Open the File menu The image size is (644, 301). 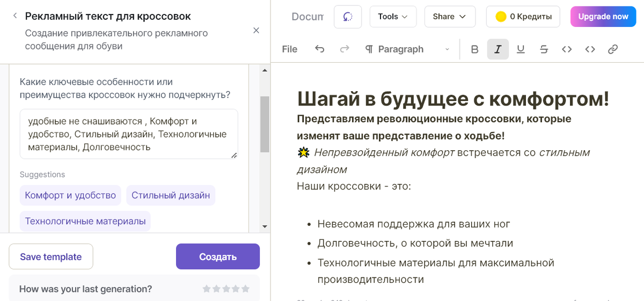tap(290, 49)
